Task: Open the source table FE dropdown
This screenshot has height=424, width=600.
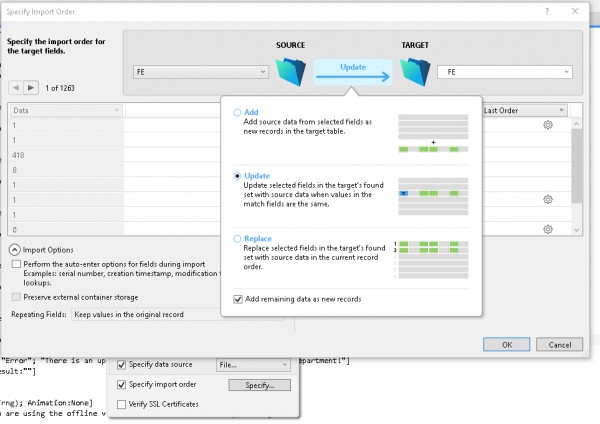Action: click(x=200, y=72)
